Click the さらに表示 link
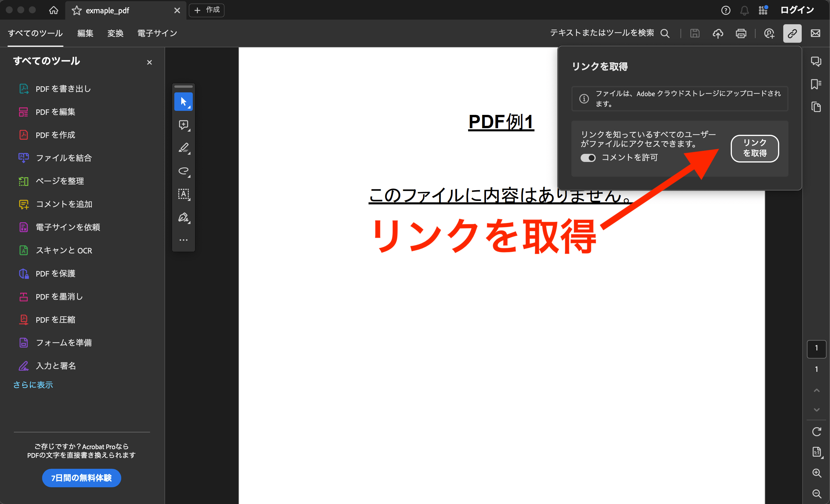 33,385
